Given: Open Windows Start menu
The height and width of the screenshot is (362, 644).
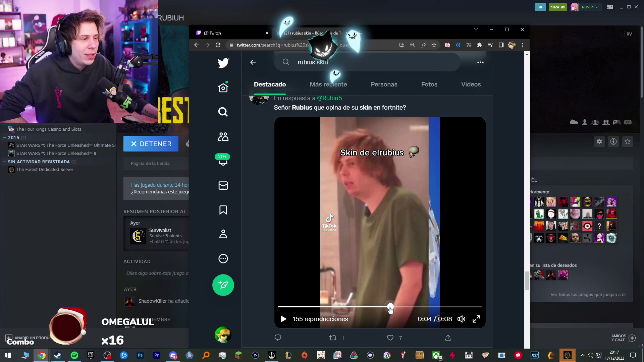Looking at the screenshot, I should pos(8,355).
